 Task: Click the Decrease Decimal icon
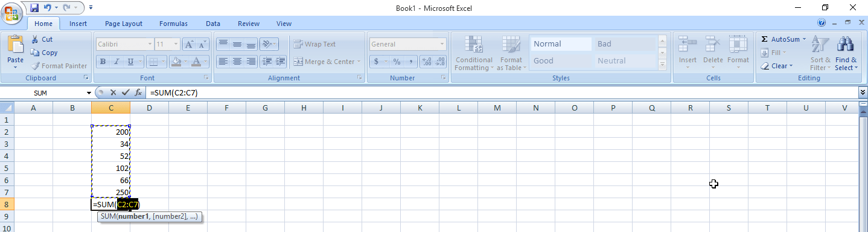441,61
